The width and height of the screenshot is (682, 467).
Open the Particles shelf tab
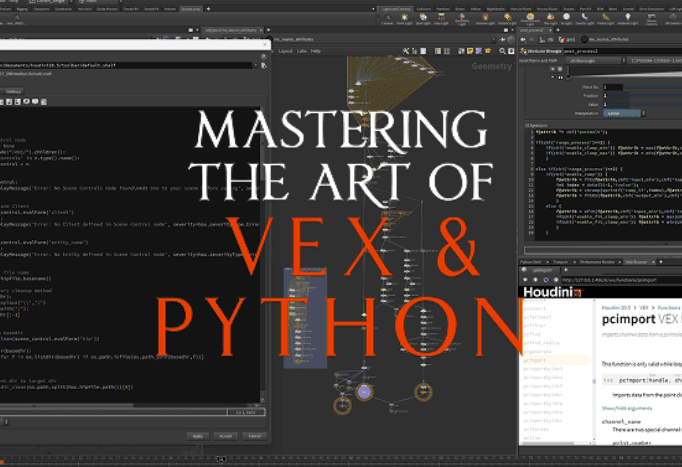pyautogui.click(x=443, y=9)
